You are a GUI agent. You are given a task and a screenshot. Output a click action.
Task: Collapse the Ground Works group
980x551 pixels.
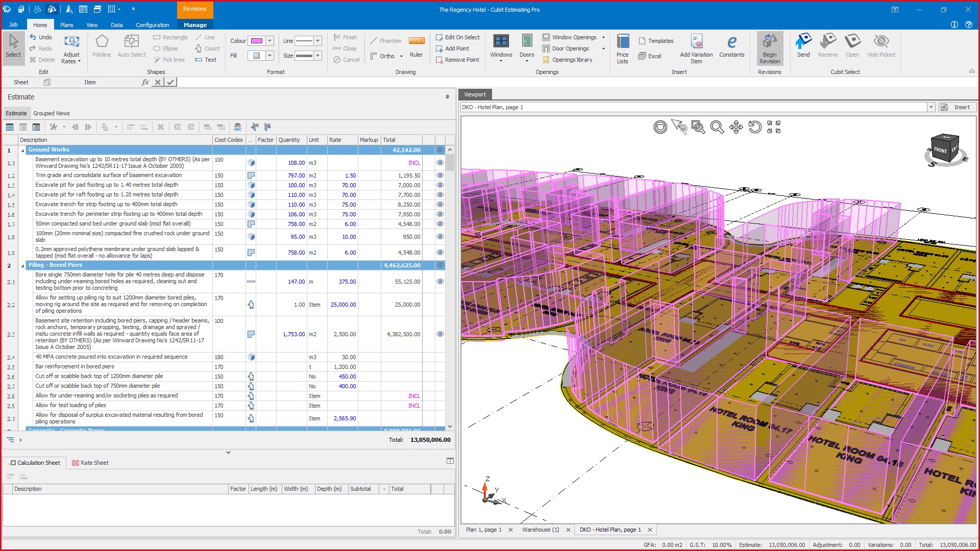pos(22,151)
